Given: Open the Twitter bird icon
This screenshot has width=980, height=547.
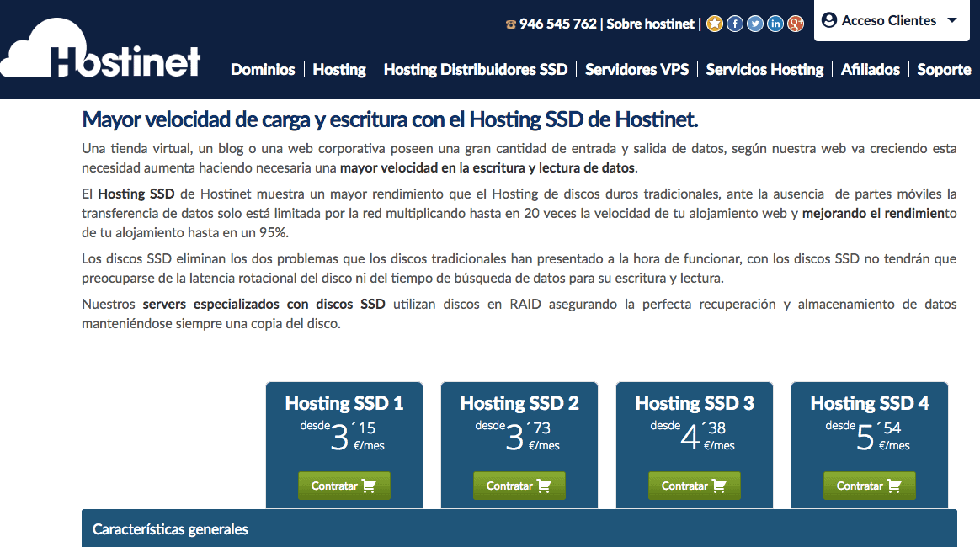Looking at the screenshot, I should (755, 24).
